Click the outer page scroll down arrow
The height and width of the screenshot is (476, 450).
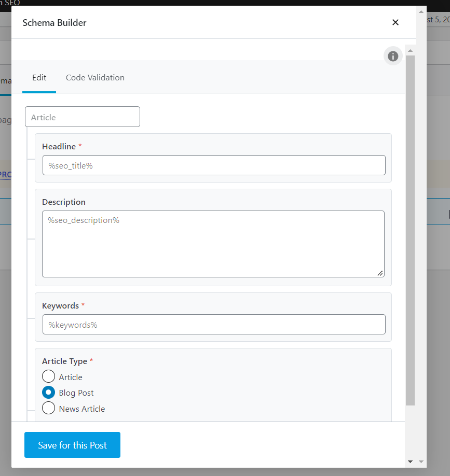pyautogui.click(x=421, y=461)
